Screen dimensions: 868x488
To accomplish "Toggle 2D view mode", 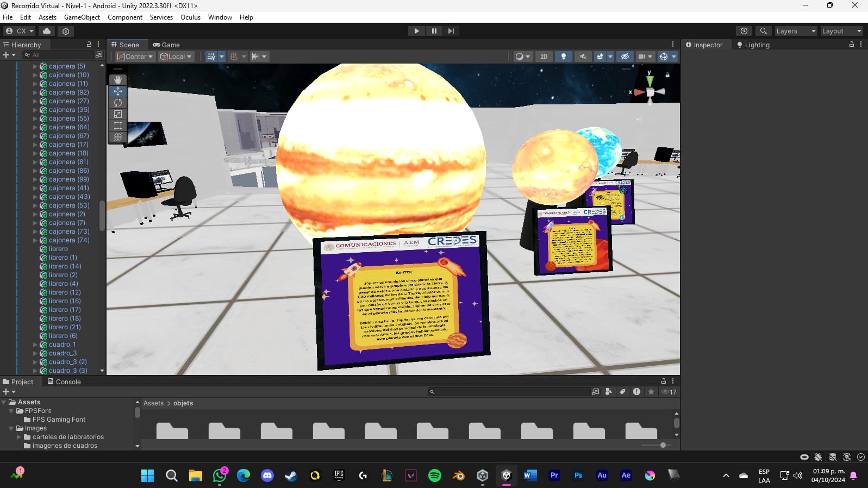I will [544, 57].
